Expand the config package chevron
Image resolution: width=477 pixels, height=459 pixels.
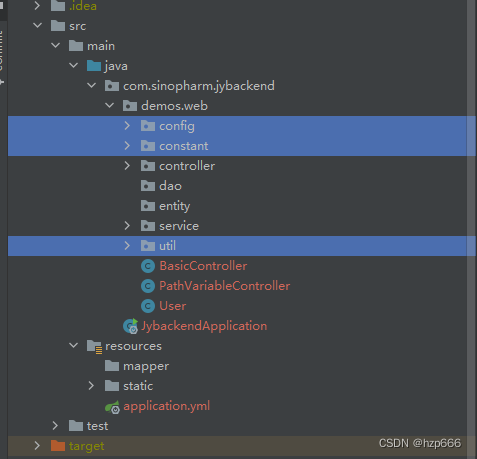127,126
